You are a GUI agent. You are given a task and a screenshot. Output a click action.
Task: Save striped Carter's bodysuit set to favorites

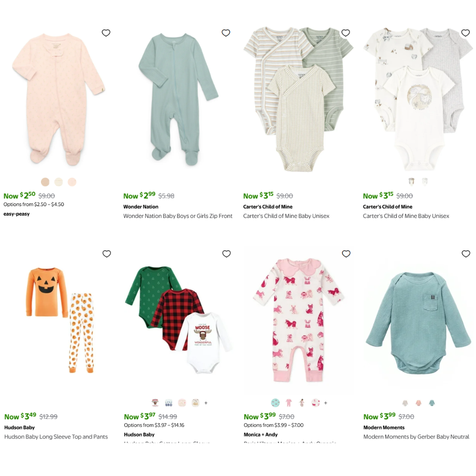point(346,33)
